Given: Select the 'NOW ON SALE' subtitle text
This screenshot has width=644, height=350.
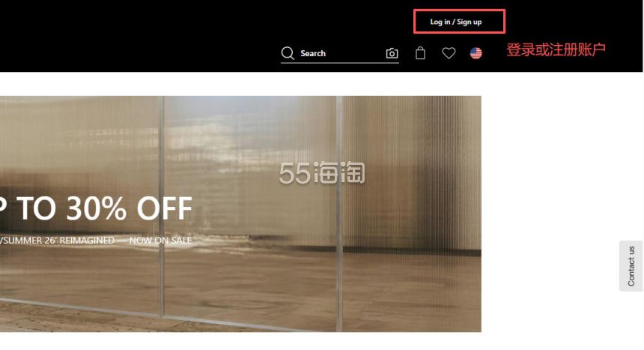Looking at the screenshot, I should pyautogui.click(x=160, y=240).
